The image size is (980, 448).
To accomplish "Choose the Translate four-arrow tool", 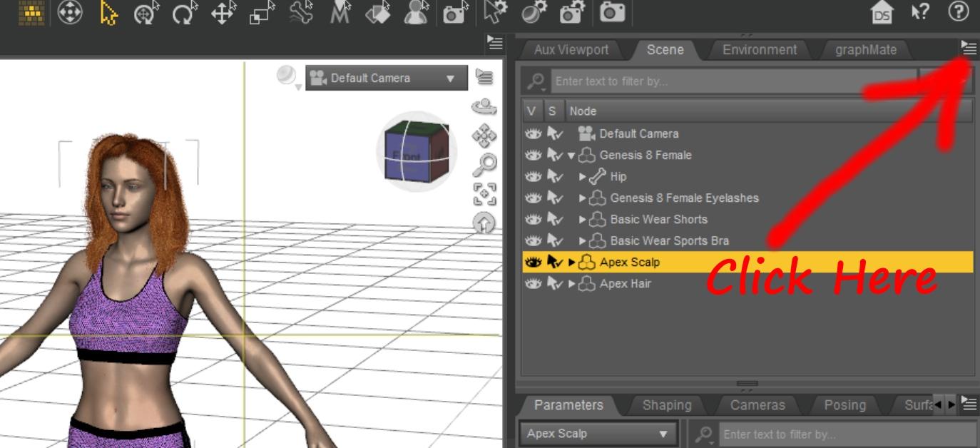I will (223, 13).
